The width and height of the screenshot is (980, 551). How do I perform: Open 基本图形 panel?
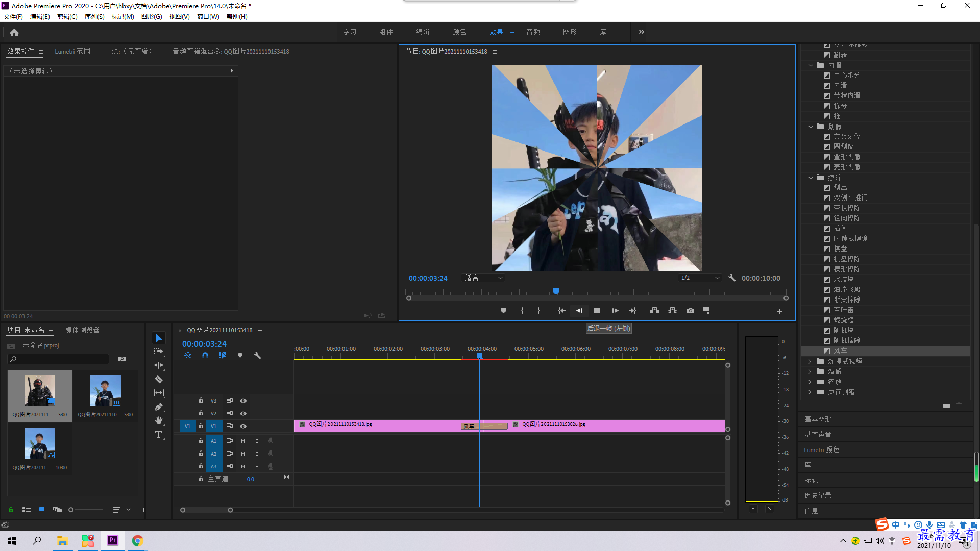coord(818,419)
